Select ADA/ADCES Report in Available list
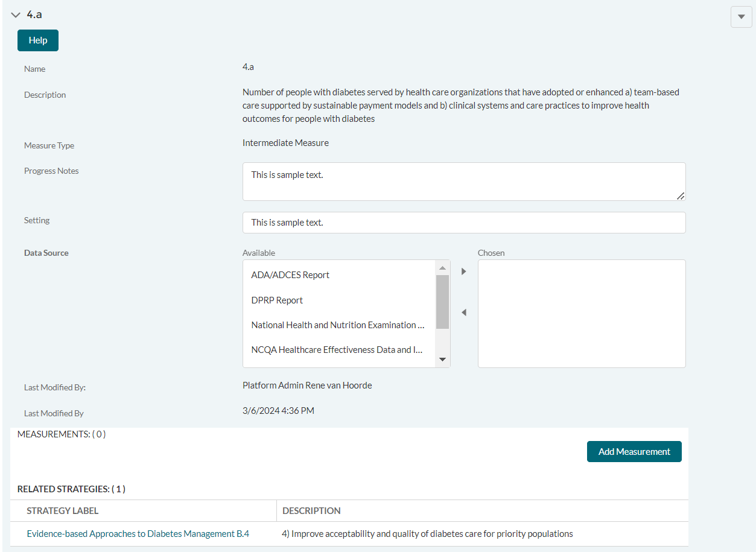 [x=290, y=275]
